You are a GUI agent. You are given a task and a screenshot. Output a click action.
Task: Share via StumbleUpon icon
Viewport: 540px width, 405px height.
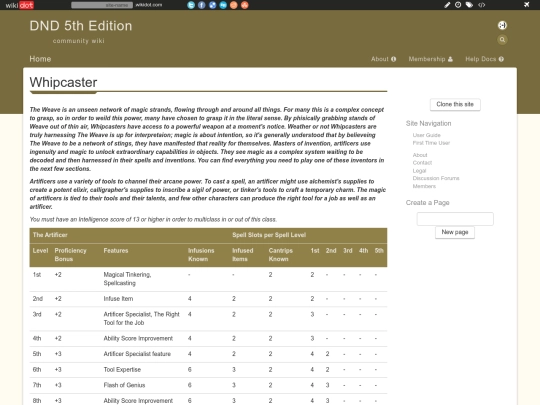pos(245,5)
